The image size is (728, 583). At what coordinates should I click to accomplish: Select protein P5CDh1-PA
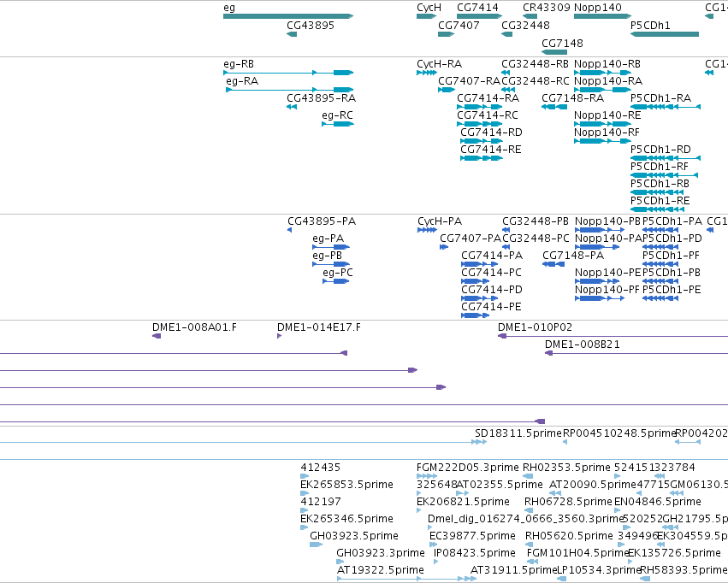(x=672, y=221)
